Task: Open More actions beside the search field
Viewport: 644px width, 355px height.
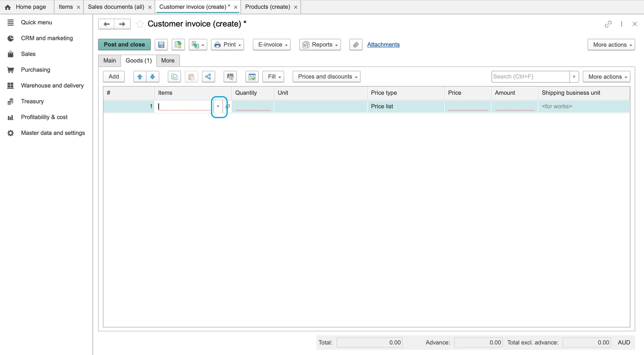Action: 607,77
